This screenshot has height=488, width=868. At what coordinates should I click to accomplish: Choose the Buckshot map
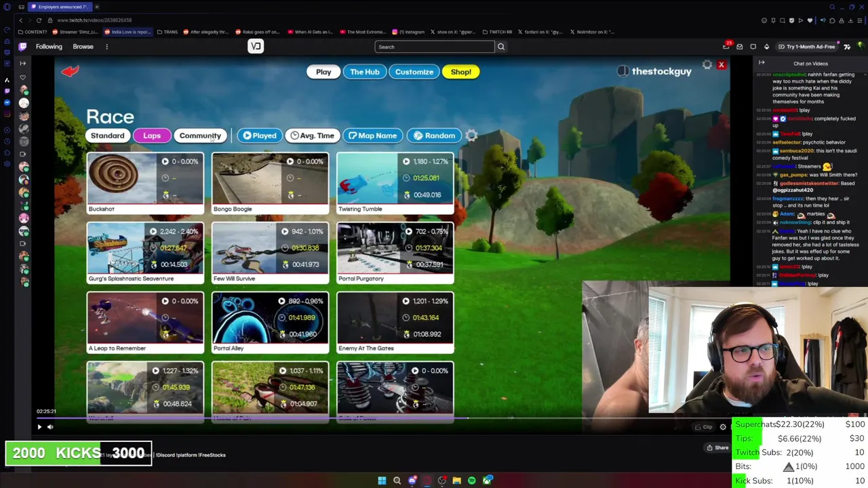[145, 183]
